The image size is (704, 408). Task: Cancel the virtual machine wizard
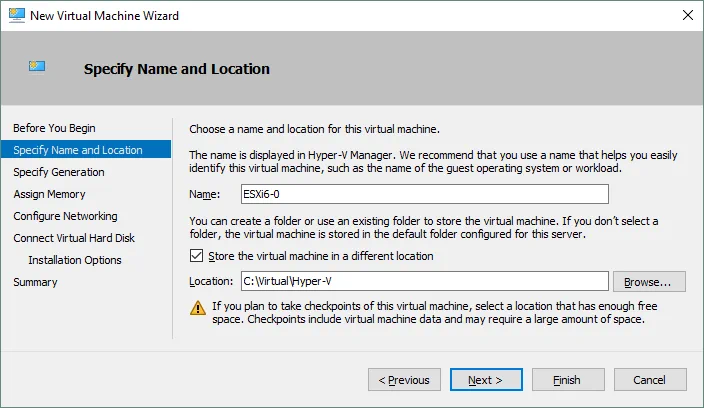click(650, 380)
